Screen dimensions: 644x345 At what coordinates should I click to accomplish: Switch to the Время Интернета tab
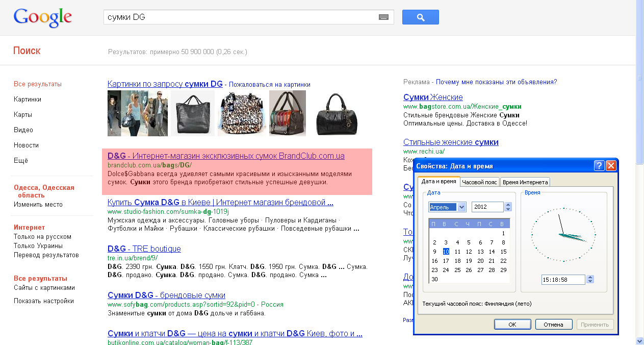pyautogui.click(x=525, y=182)
